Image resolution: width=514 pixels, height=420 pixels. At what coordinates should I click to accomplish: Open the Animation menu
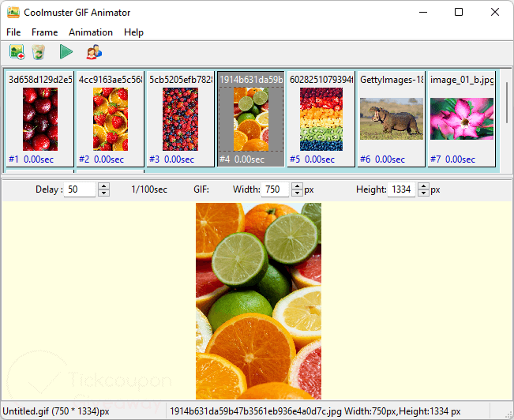91,32
